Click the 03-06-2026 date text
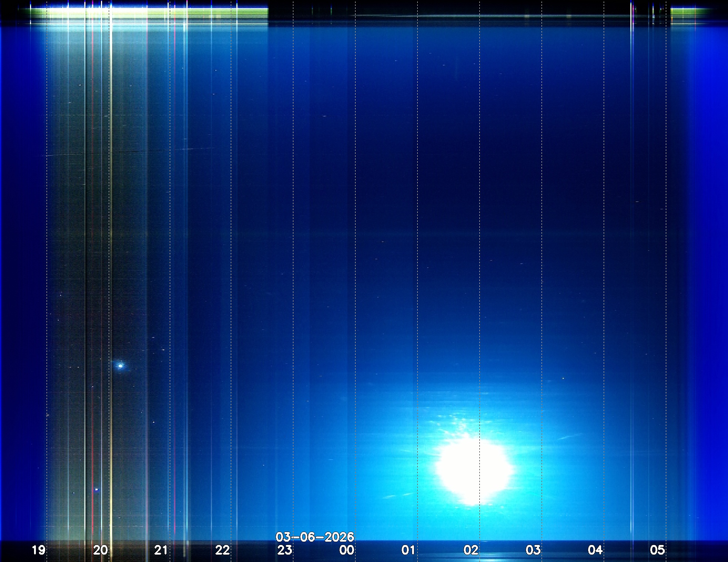Screen dimensions: 728x562 coord(315,537)
